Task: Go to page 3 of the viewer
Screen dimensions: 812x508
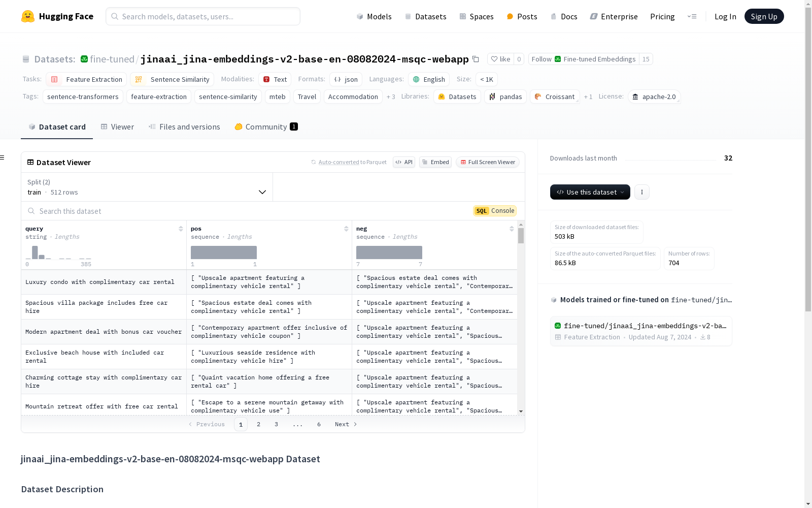Action: [276, 424]
